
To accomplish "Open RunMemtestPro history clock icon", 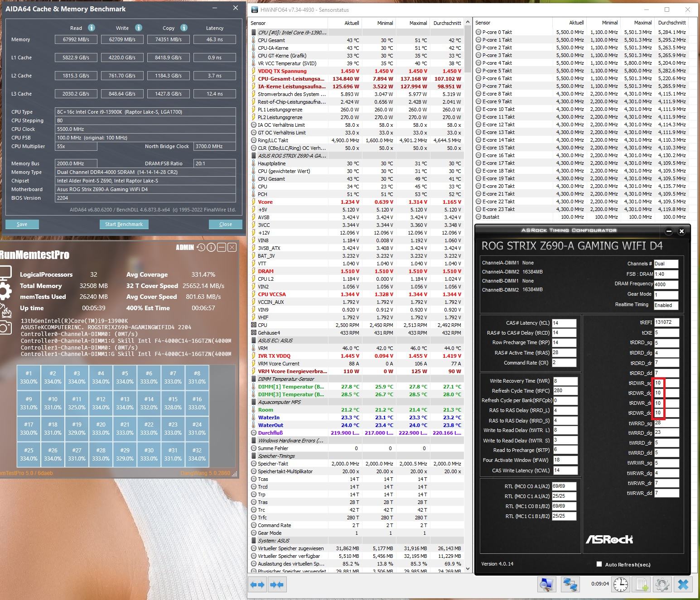I will 201,247.
